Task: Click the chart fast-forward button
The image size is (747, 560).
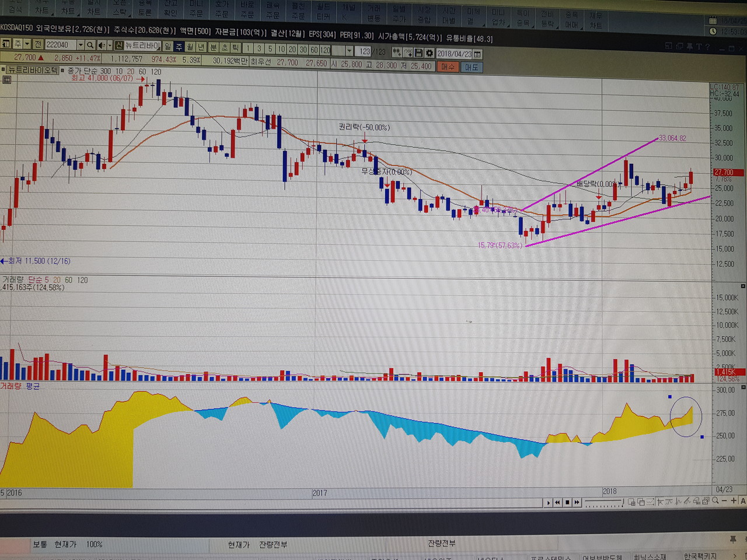Action: [577, 502]
